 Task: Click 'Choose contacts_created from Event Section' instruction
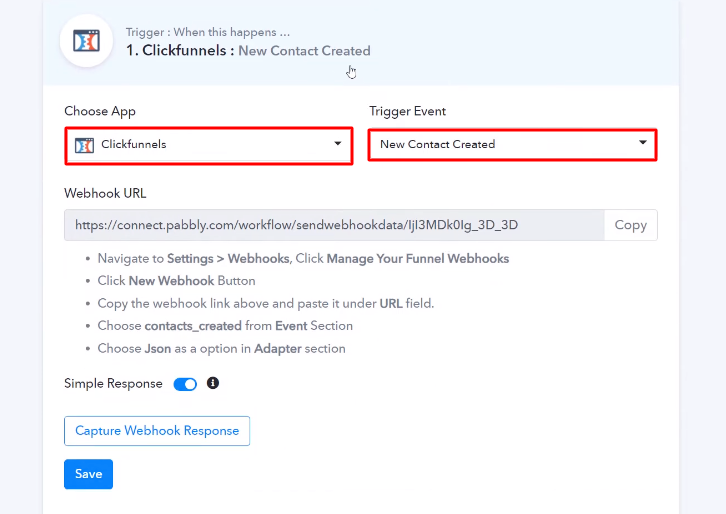click(x=225, y=326)
